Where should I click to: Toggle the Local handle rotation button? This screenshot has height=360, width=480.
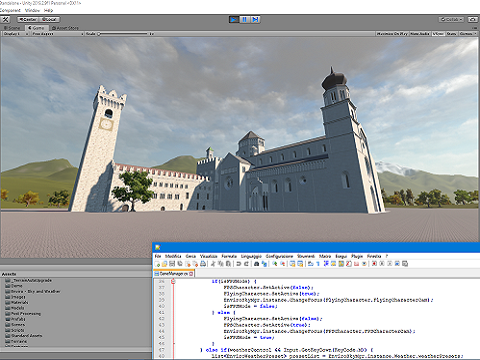pos(49,20)
